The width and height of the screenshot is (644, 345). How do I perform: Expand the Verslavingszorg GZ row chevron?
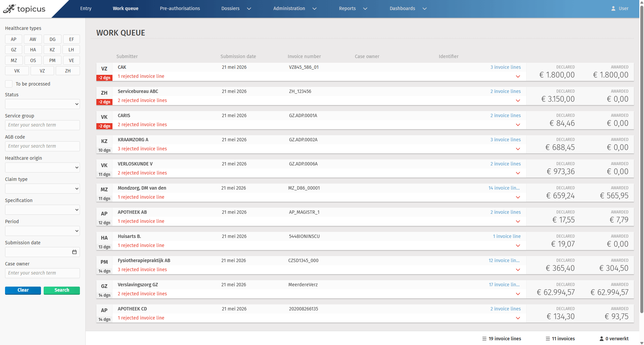coord(518,294)
